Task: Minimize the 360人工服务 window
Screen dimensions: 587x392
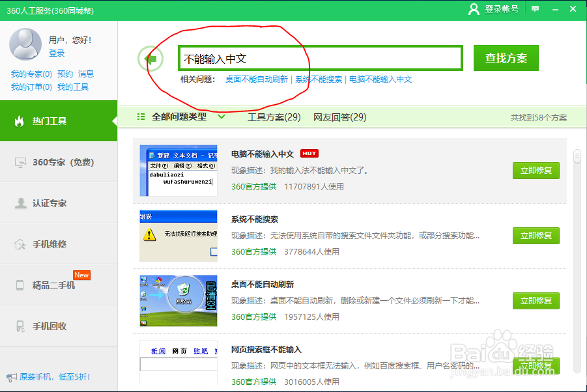Action: [555, 9]
